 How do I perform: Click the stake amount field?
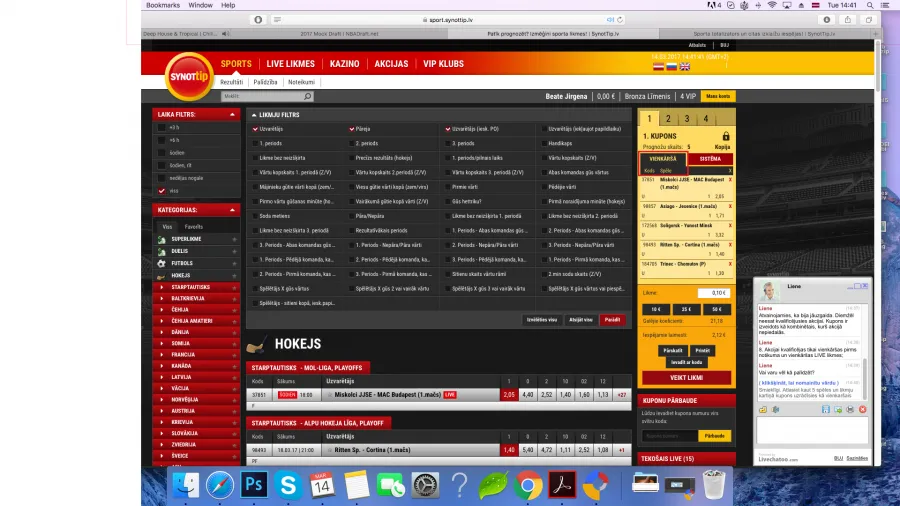[x=713, y=293]
